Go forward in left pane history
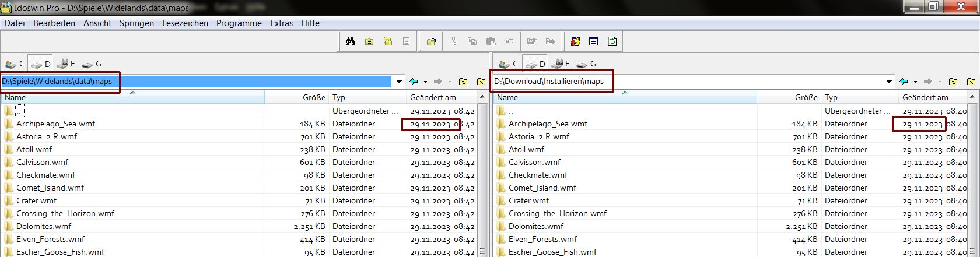This screenshot has width=980, height=257. pyautogui.click(x=438, y=82)
